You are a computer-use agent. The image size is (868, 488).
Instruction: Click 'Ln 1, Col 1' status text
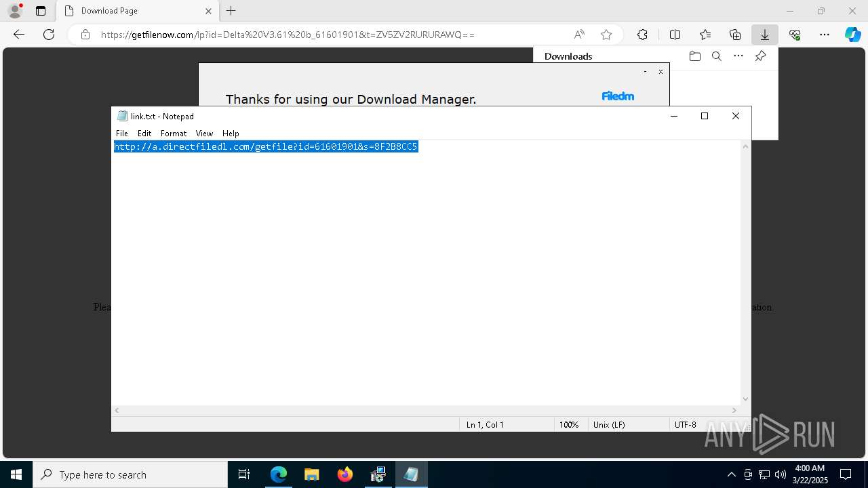pos(485,424)
